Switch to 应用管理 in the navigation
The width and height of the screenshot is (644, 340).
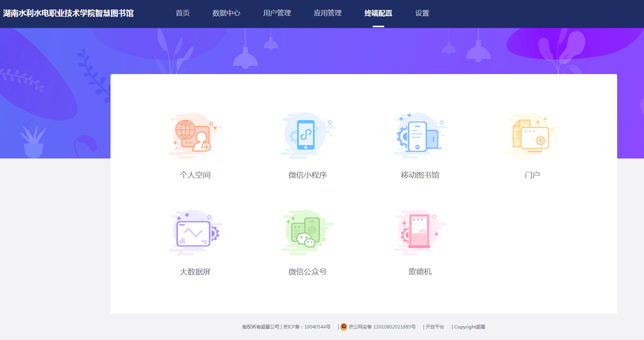click(328, 13)
